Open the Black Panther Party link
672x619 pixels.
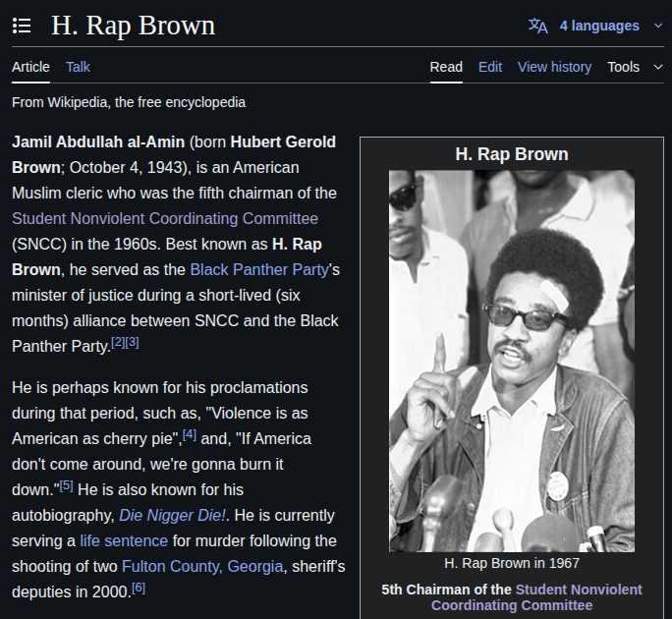(259, 269)
